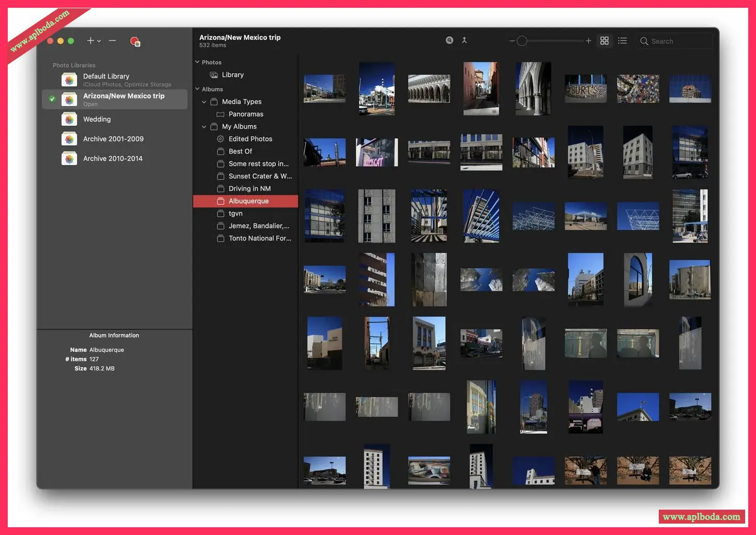Viewport: 756px width, 535px height.
Task: Open the Driving in NM album
Action: point(249,189)
